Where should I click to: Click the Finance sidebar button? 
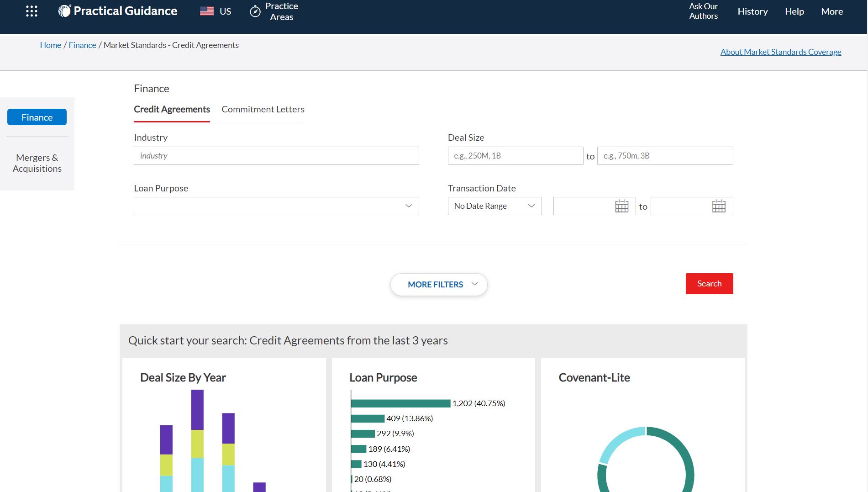[x=37, y=117]
